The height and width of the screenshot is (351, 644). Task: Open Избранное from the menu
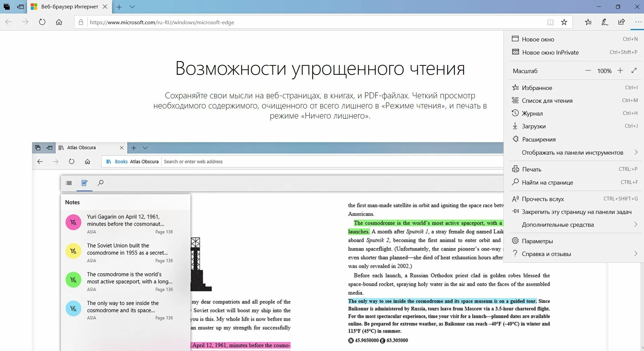[x=574, y=88]
